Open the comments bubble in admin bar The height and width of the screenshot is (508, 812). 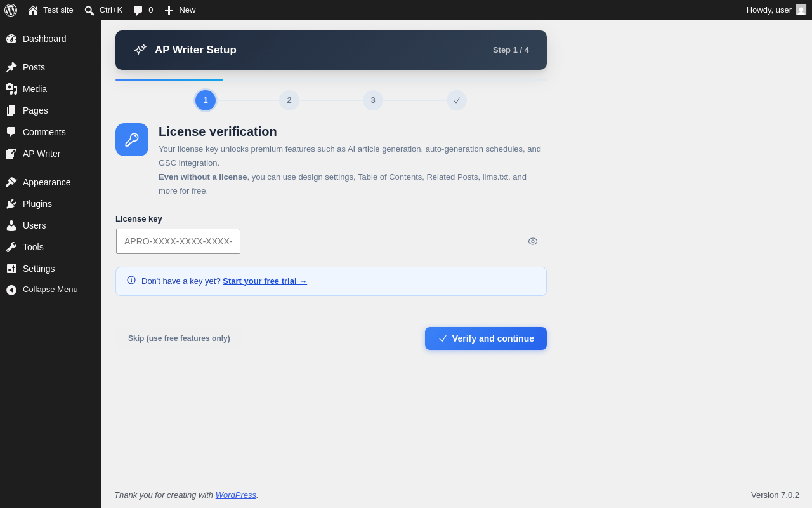coord(138,10)
